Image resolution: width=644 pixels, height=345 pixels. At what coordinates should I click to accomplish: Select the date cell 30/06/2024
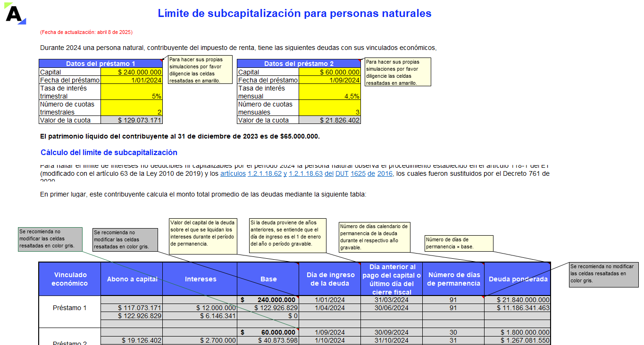click(392, 308)
